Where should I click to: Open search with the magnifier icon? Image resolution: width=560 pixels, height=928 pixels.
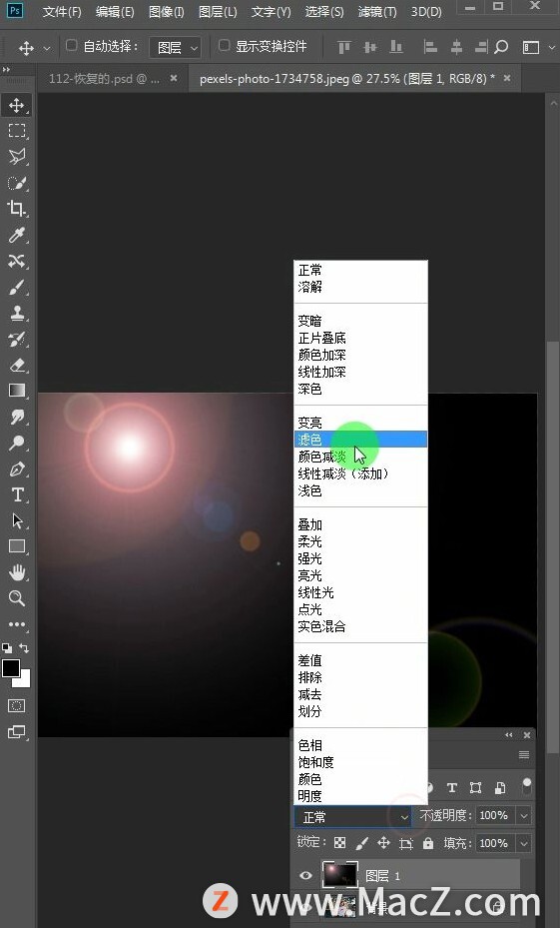pos(501,47)
